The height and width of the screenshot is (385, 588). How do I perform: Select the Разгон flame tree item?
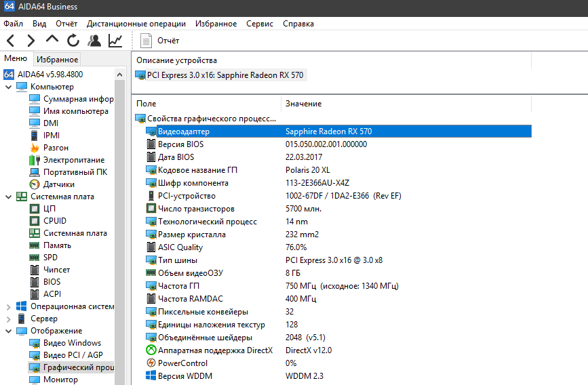pos(56,148)
